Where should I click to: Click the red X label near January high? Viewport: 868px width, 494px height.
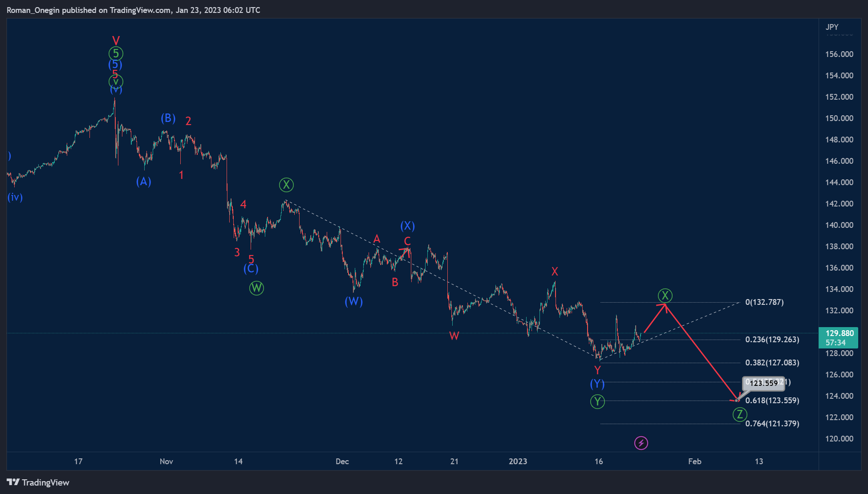(555, 271)
